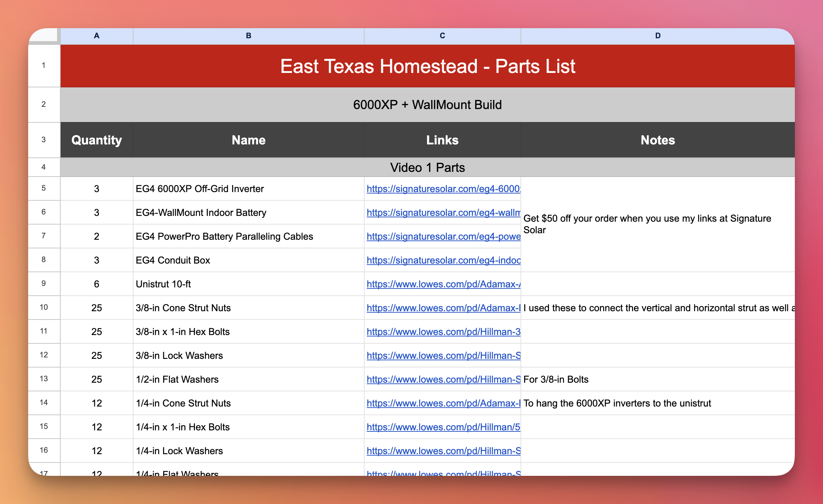Select row 1 header
Viewport: 823px width, 504px height.
44,65
